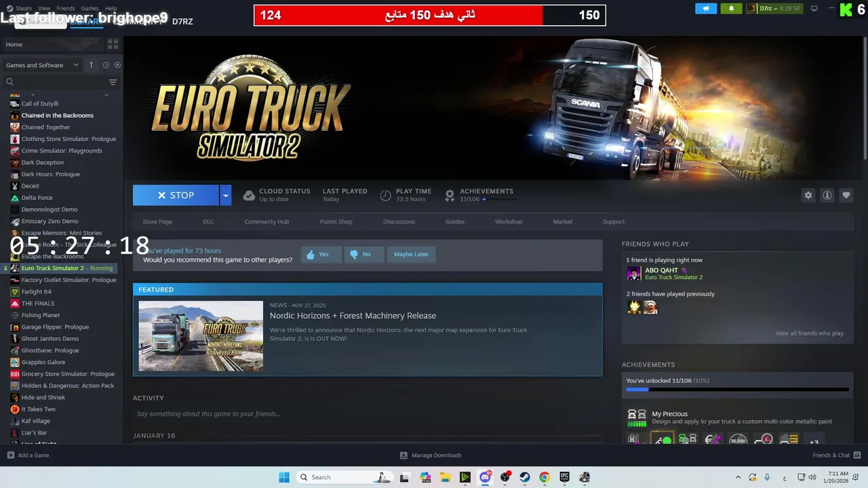Open Google Chrome from the taskbar
Image resolution: width=868 pixels, height=488 pixels.
(545, 477)
